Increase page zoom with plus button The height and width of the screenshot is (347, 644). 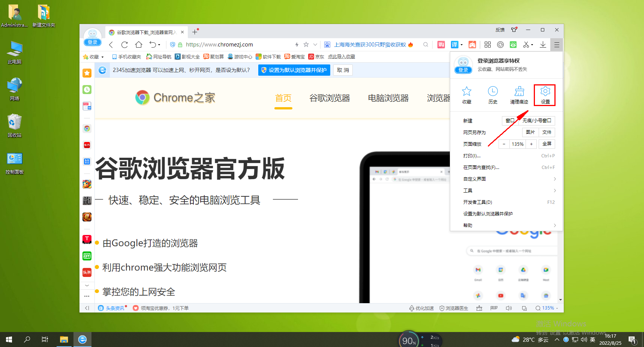click(531, 144)
